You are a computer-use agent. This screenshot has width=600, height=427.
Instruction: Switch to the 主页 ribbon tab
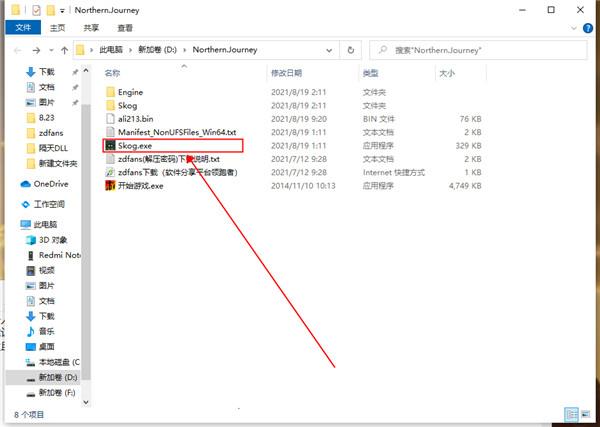(57, 28)
